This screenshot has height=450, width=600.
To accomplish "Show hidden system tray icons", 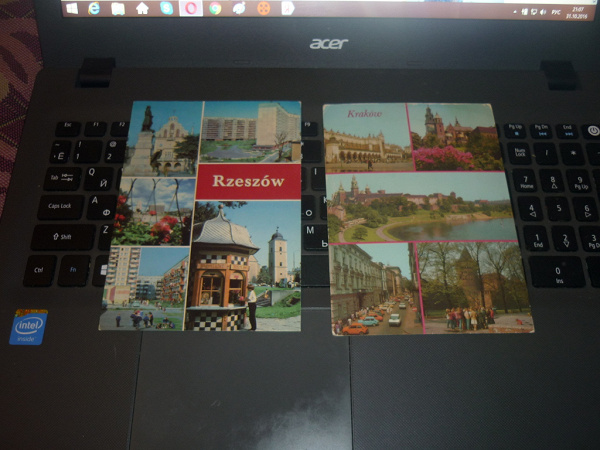I will click(x=515, y=12).
